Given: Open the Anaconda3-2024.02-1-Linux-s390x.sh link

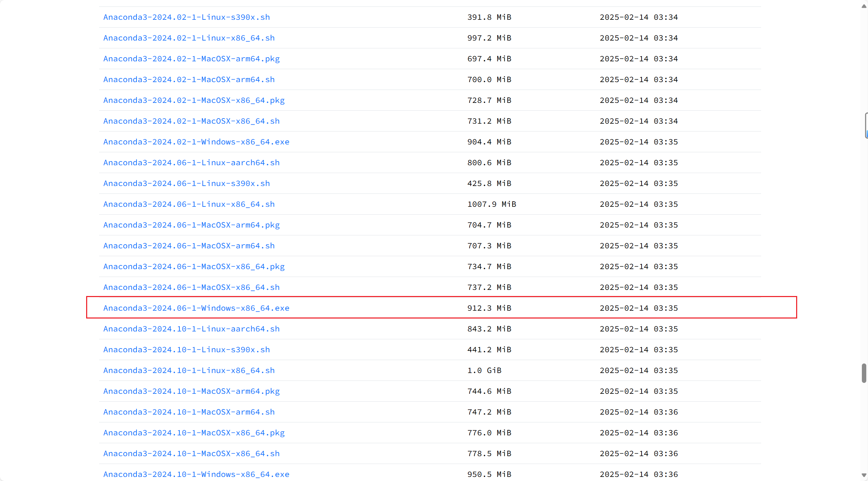Looking at the screenshot, I should [x=186, y=17].
